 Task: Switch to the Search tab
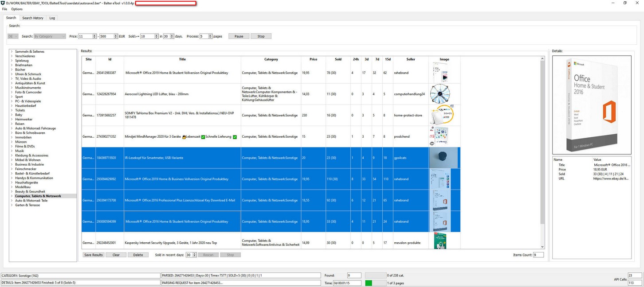click(x=11, y=18)
